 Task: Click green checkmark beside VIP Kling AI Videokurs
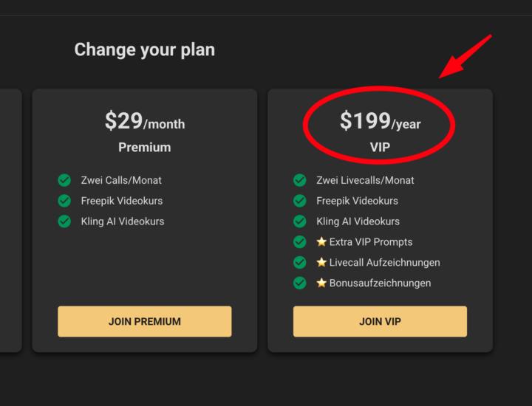(299, 221)
